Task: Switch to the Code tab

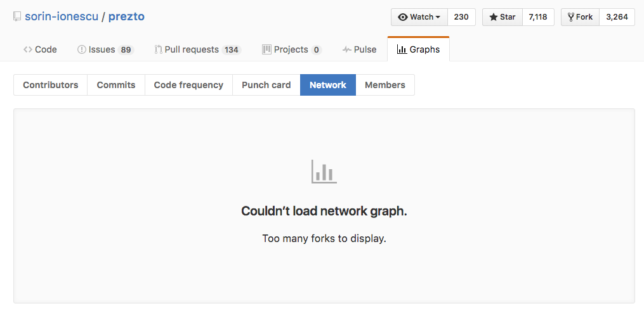Action: [x=40, y=49]
